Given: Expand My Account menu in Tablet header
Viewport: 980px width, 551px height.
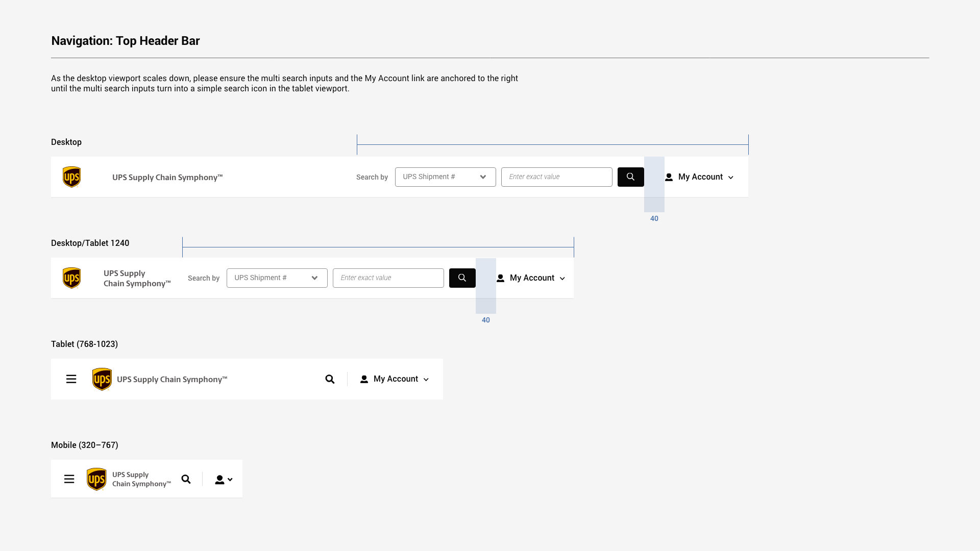Looking at the screenshot, I should tap(395, 379).
